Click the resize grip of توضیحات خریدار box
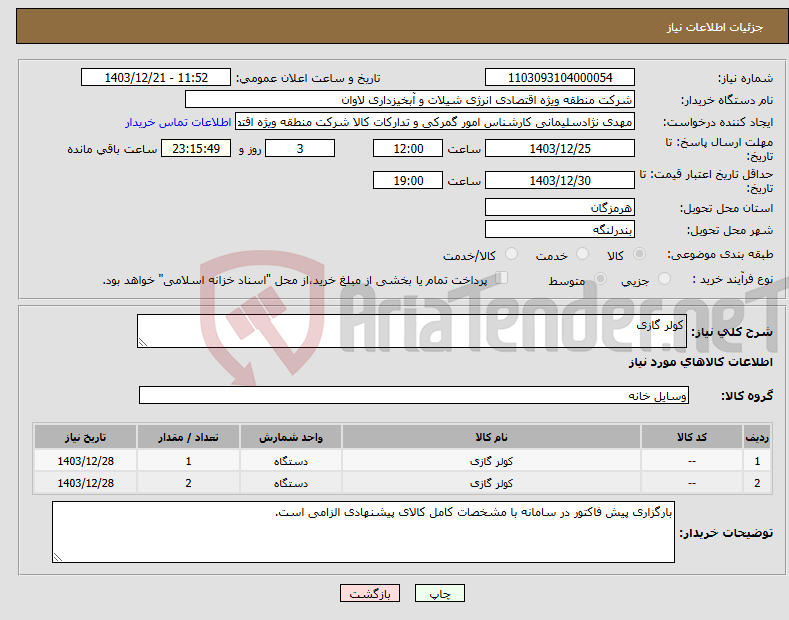The image size is (789, 620). pyautogui.click(x=58, y=557)
